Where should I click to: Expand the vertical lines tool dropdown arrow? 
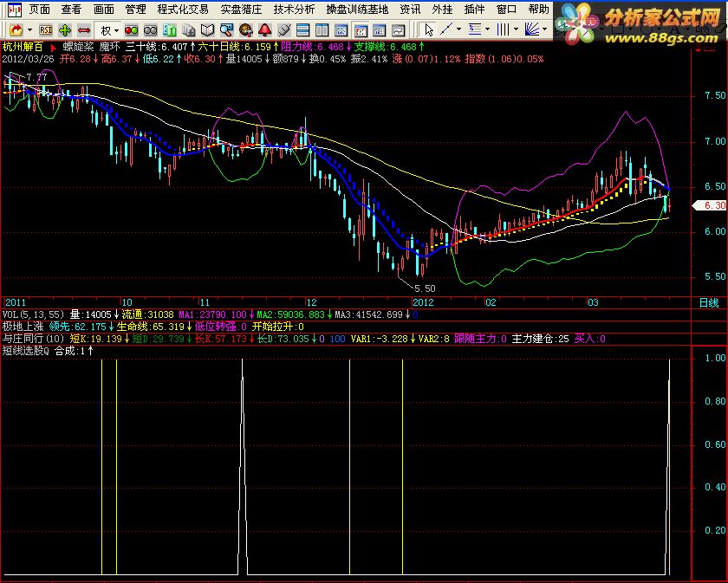click(516, 29)
